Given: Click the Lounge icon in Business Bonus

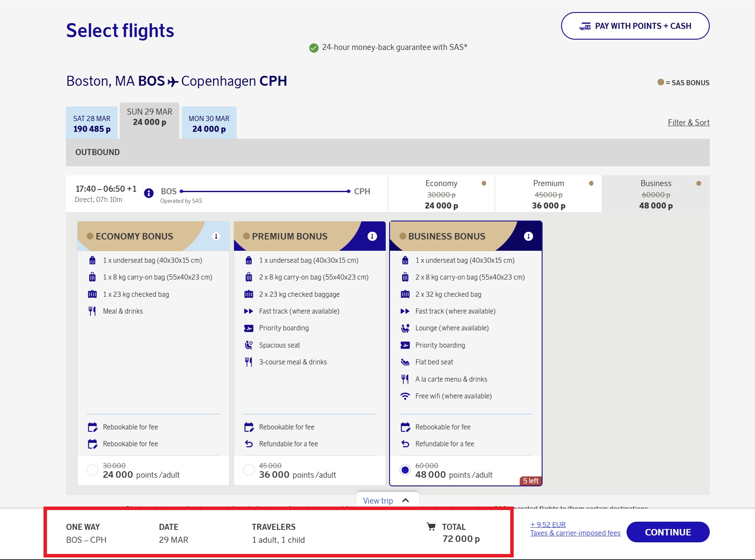Looking at the screenshot, I should click(405, 328).
